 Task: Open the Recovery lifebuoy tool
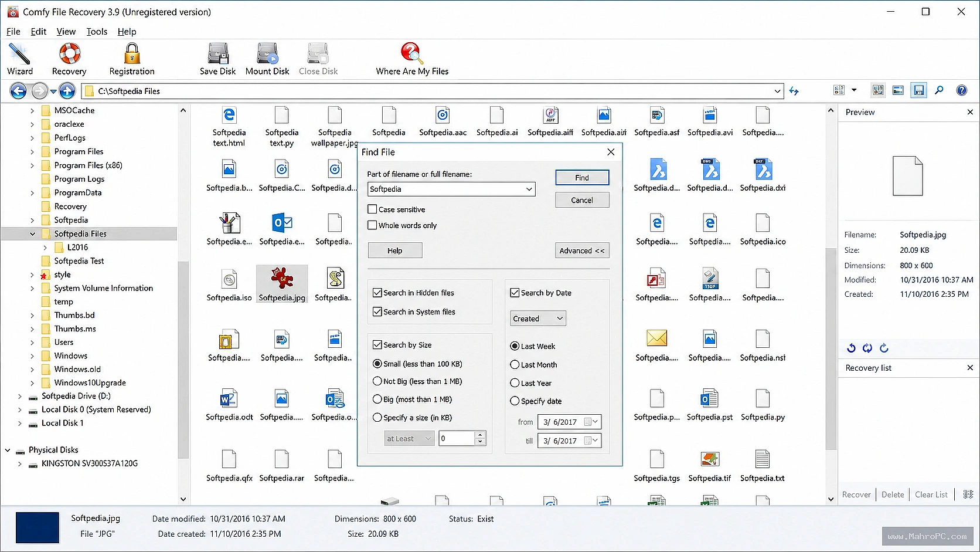pyautogui.click(x=69, y=59)
